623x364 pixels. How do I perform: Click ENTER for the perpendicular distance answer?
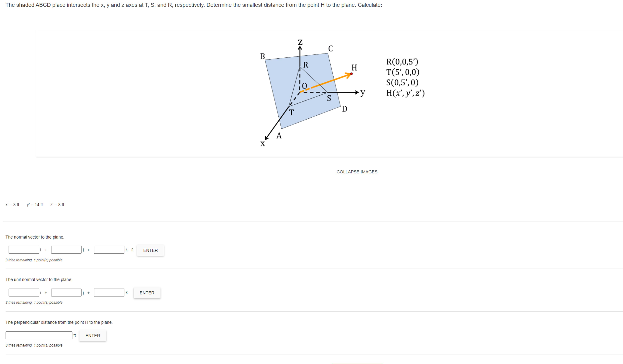click(x=92, y=335)
